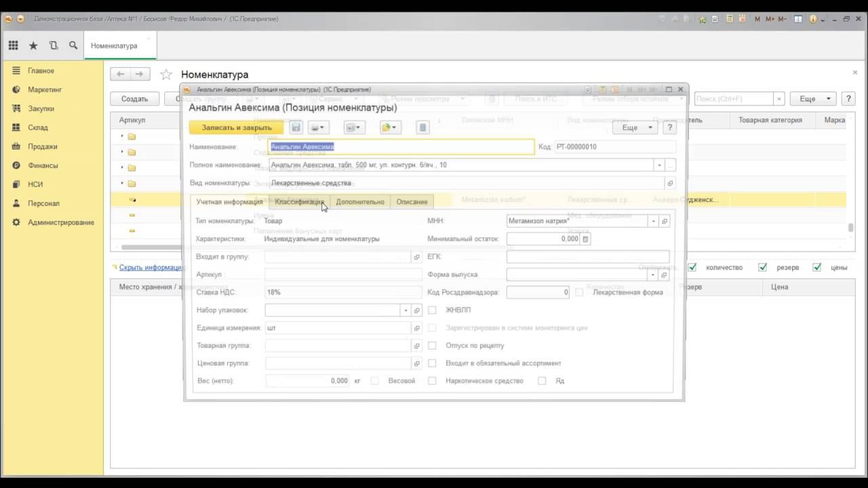Click the Поиск (Ctrl+F) search field

click(734, 99)
